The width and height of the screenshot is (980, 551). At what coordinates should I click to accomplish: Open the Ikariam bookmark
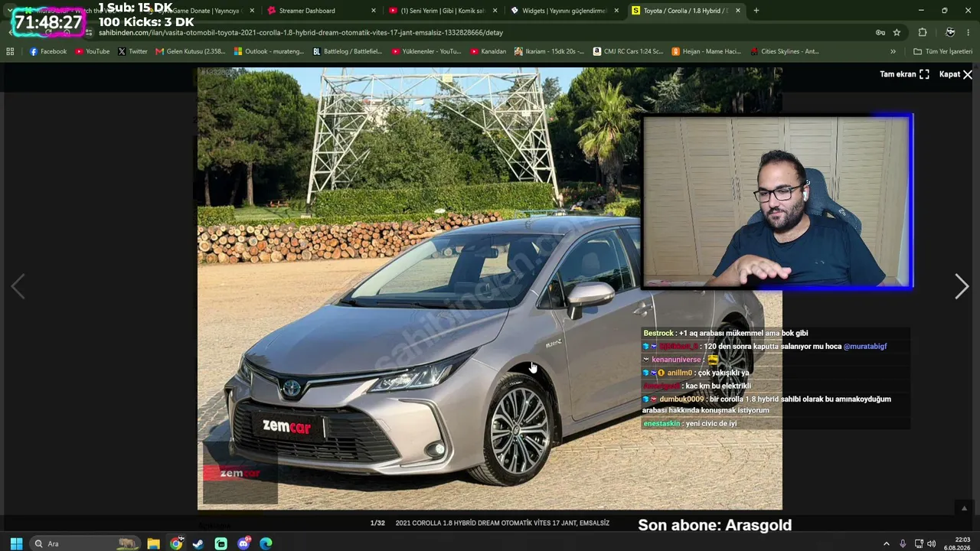550,51
